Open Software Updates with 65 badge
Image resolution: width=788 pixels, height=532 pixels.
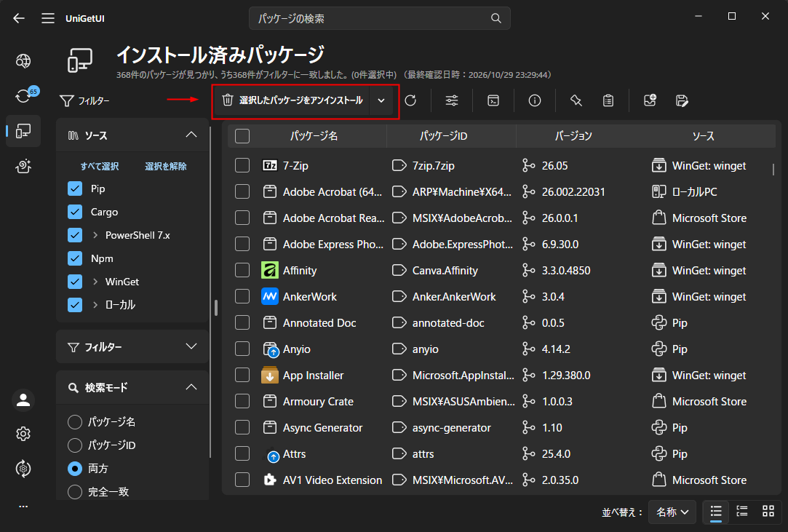click(x=23, y=95)
